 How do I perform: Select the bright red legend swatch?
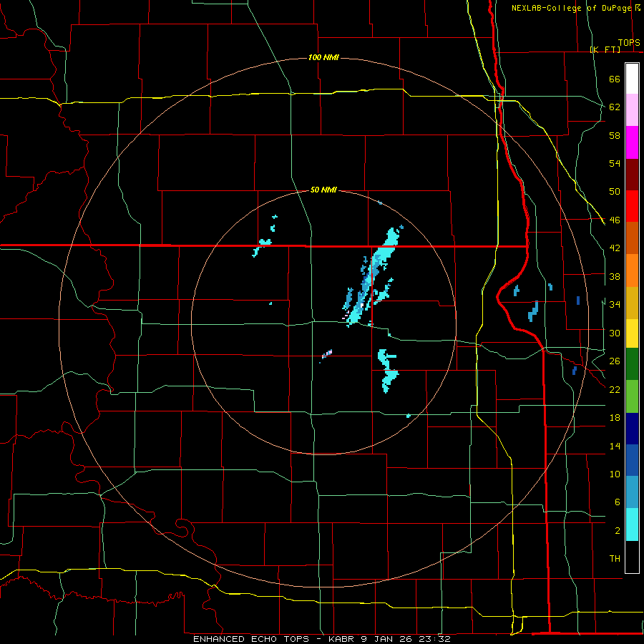click(x=632, y=206)
